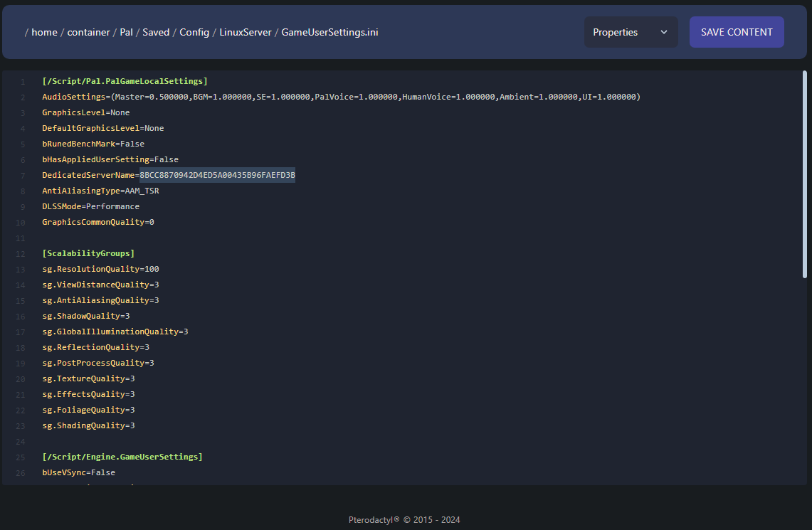Jump to the Config folder breadcrumb
812x530 pixels.
[x=194, y=32]
